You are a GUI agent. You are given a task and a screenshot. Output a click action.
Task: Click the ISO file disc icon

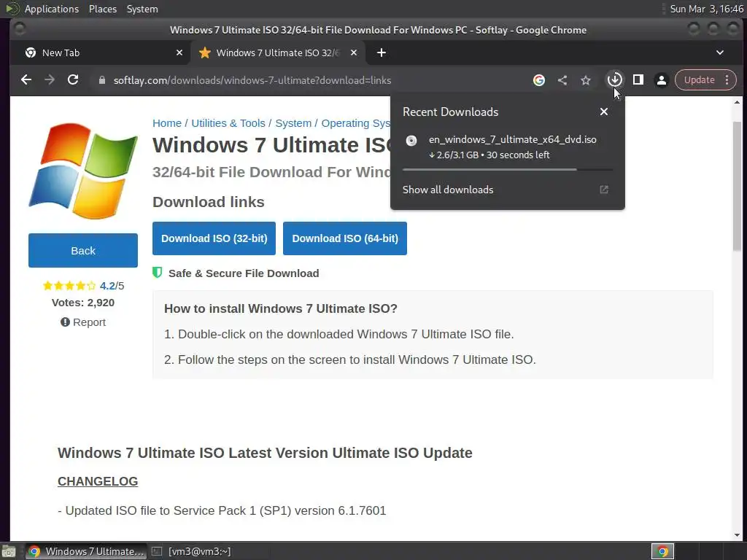pos(411,141)
